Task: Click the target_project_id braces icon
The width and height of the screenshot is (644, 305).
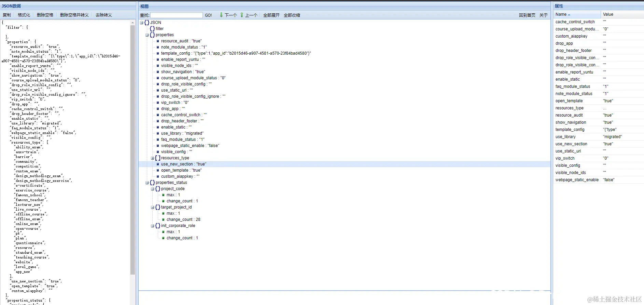Action: (x=158, y=207)
